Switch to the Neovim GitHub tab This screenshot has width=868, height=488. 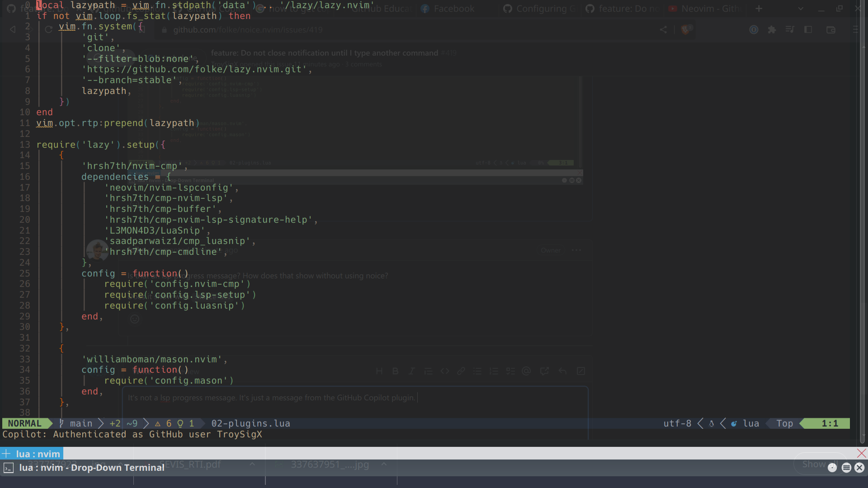click(704, 8)
